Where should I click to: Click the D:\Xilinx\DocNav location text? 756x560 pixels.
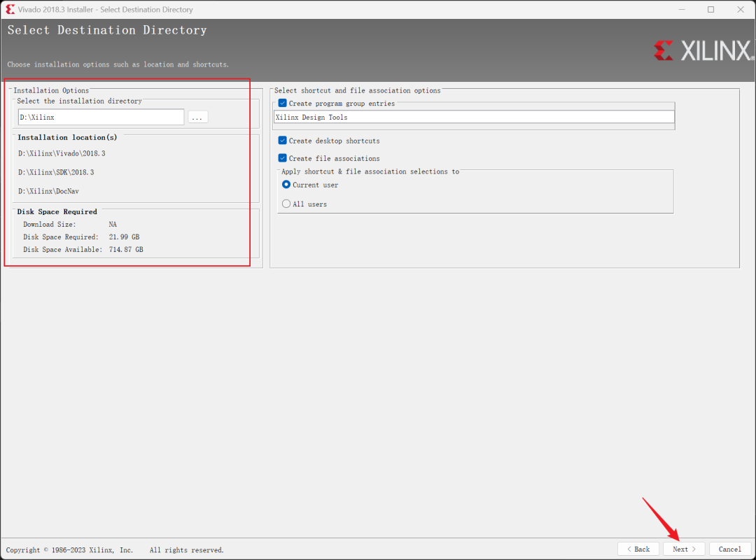tap(48, 192)
